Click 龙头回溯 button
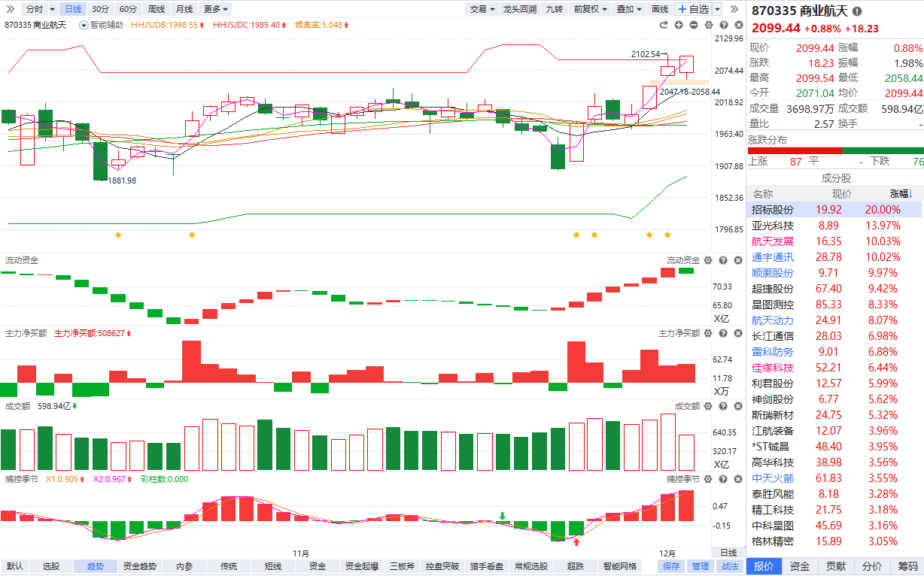Screen dimensions: 924x576 click(x=520, y=9)
